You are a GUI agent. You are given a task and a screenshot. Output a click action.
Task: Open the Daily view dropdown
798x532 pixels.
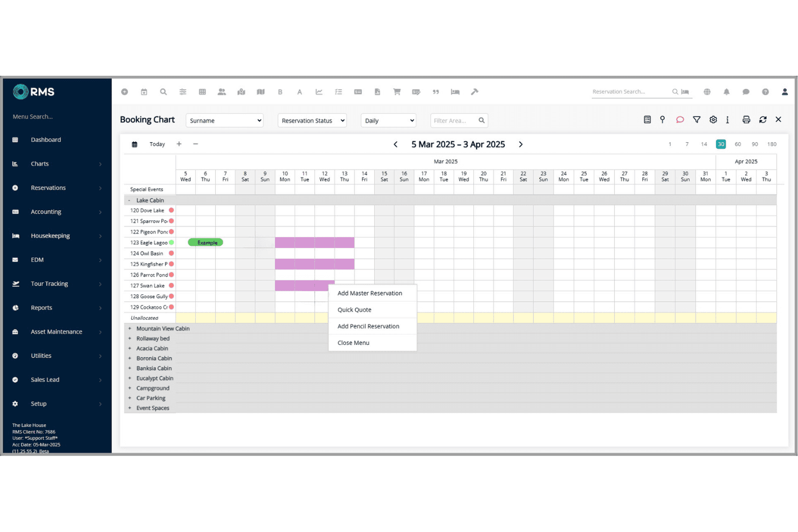[x=388, y=121]
